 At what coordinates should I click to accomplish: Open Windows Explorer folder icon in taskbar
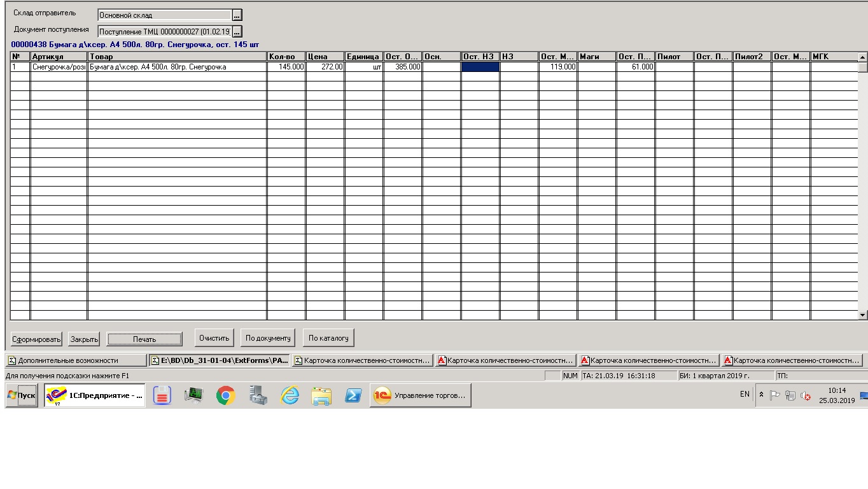point(322,395)
